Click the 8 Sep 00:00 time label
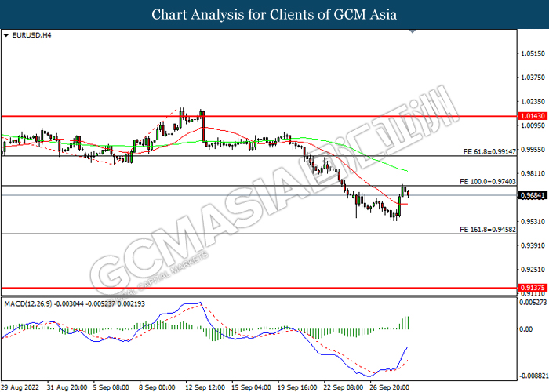549x392 pixels. click(x=158, y=387)
